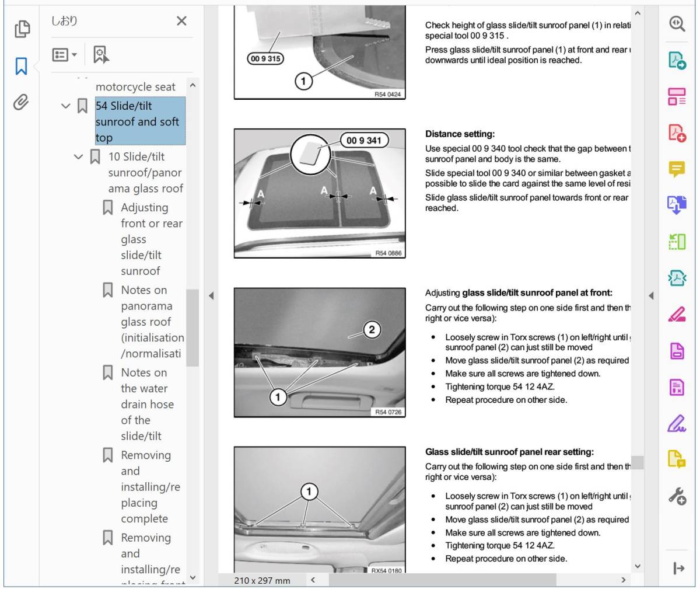Viewport: 700px width, 596px height.
Task: Open the search tool magnifier icon in right pane
Action: tap(677, 24)
